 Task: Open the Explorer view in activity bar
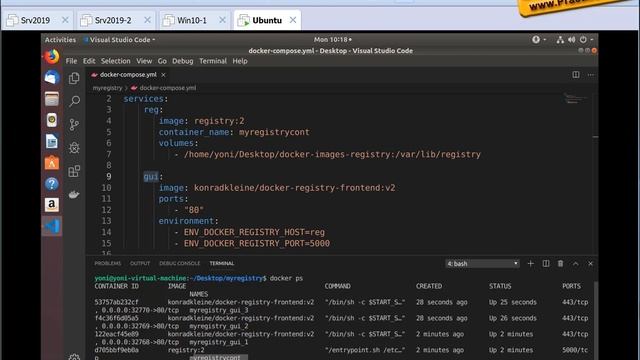(x=74, y=78)
